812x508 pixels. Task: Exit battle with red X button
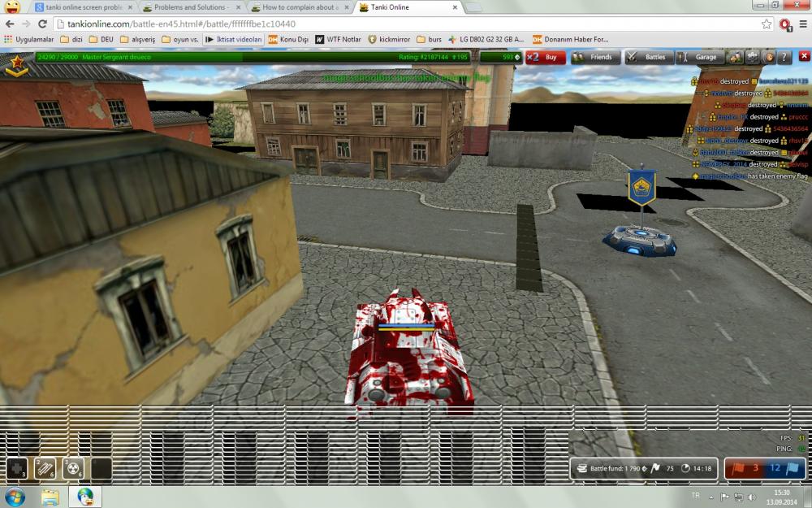[804, 56]
